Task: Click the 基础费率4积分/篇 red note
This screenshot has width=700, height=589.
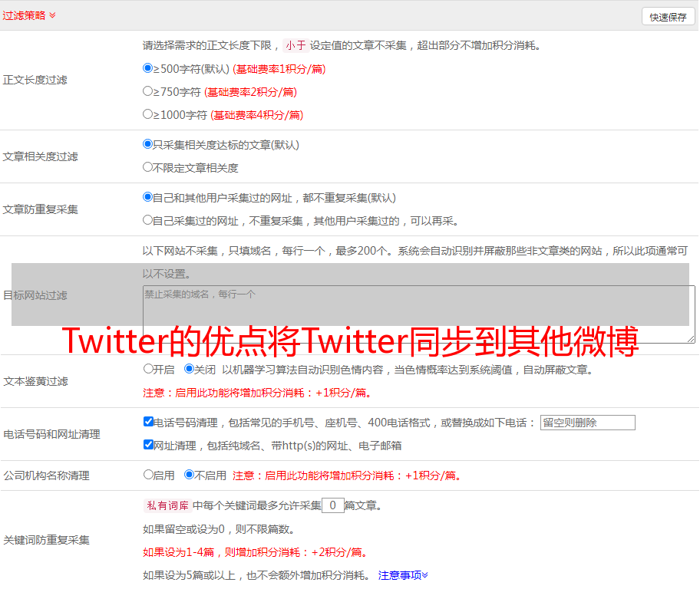Action: tap(256, 115)
